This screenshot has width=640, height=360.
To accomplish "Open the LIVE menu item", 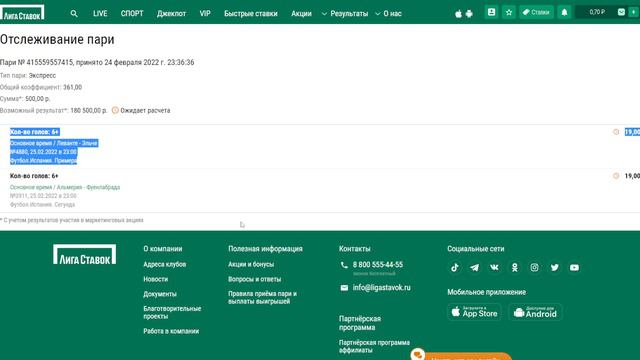I will (x=100, y=13).
